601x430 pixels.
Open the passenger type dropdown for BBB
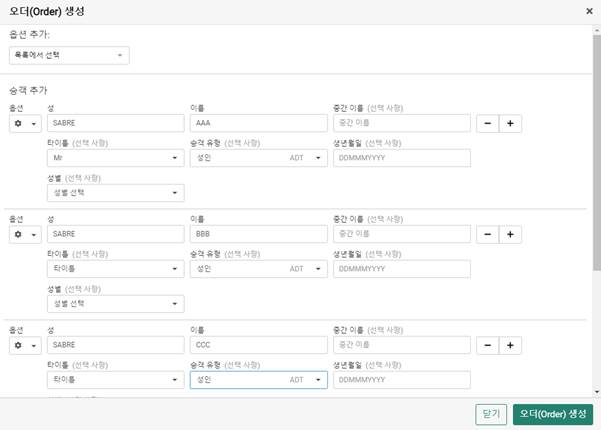(259, 269)
